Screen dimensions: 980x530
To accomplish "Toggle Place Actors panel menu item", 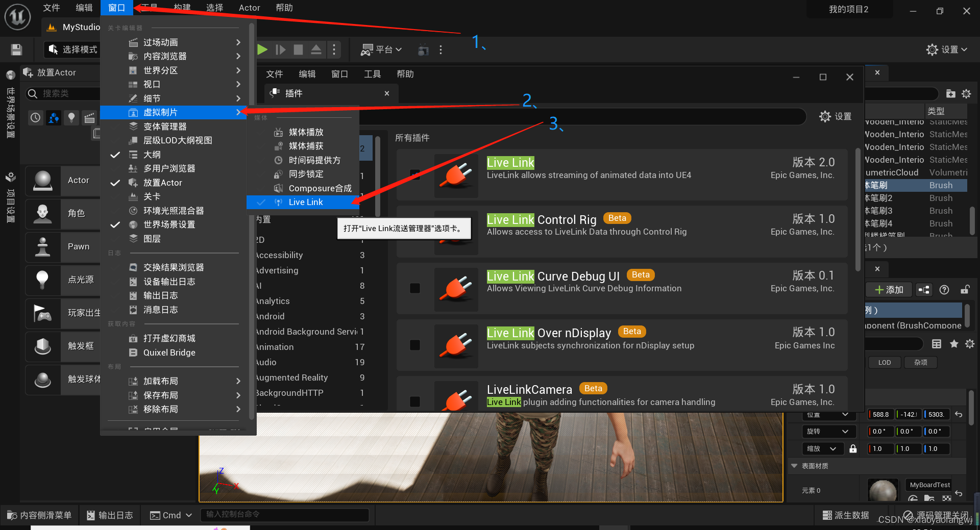I will pyautogui.click(x=174, y=183).
